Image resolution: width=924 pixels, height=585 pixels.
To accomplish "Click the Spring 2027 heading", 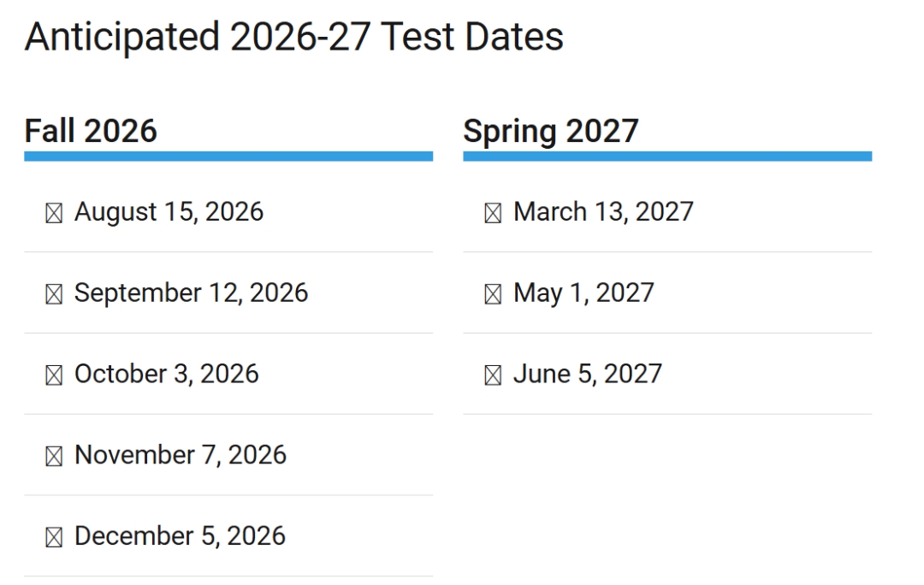I will coord(550,131).
